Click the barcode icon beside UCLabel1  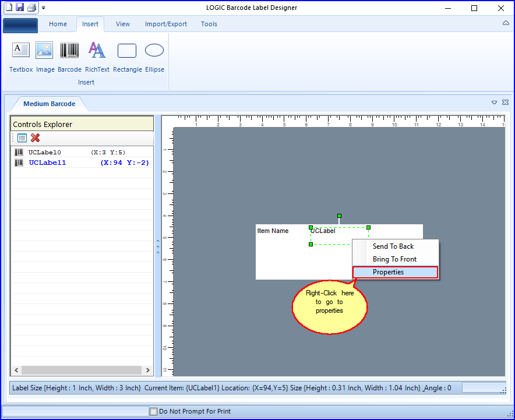point(19,163)
